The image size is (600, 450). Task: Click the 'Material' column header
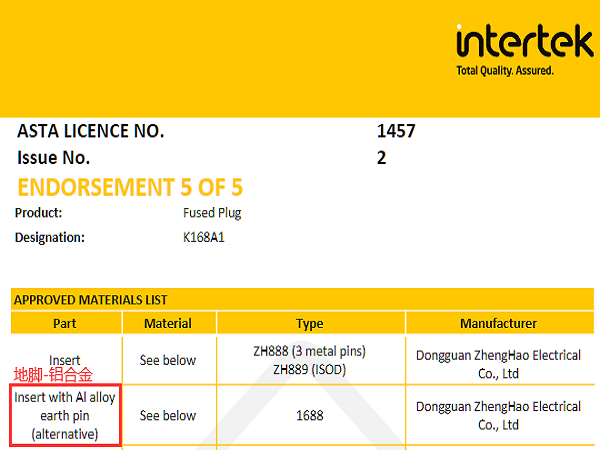coord(168,324)
